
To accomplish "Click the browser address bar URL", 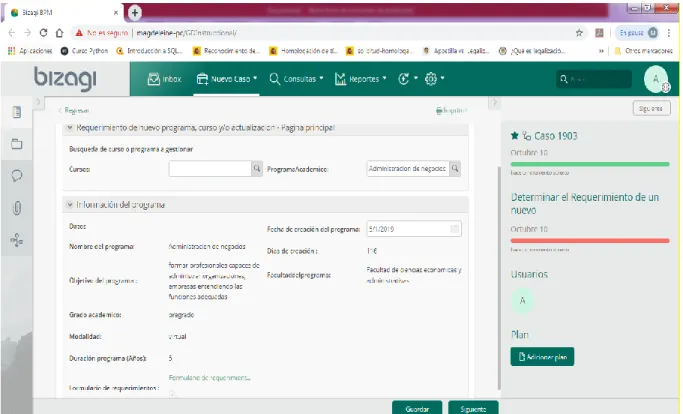I will [187, 33].
